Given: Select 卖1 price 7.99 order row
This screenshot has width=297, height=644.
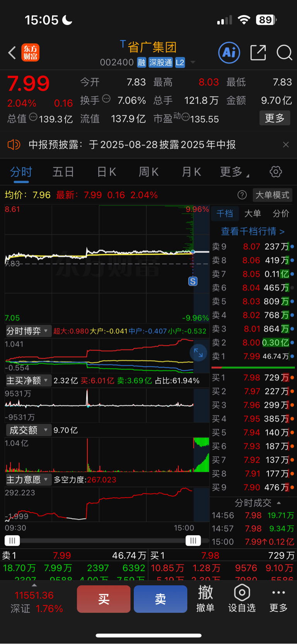Looking at the screenshot, I should [253, 356].
